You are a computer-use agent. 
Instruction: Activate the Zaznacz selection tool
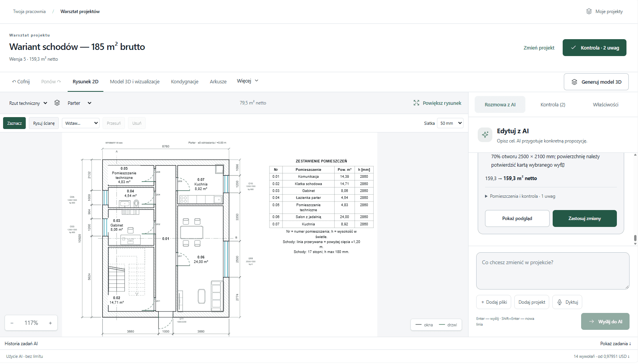(x=15, y=123)
